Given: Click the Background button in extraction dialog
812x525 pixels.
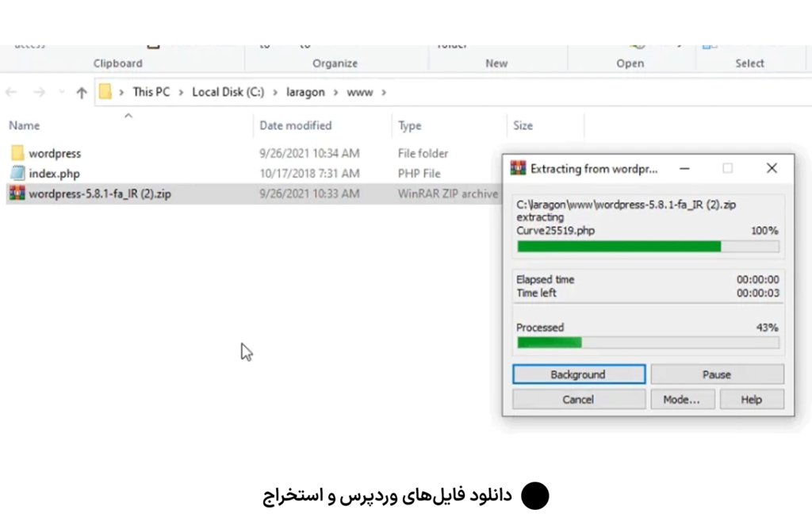Looking at the screenshot, I should [579, 374].
